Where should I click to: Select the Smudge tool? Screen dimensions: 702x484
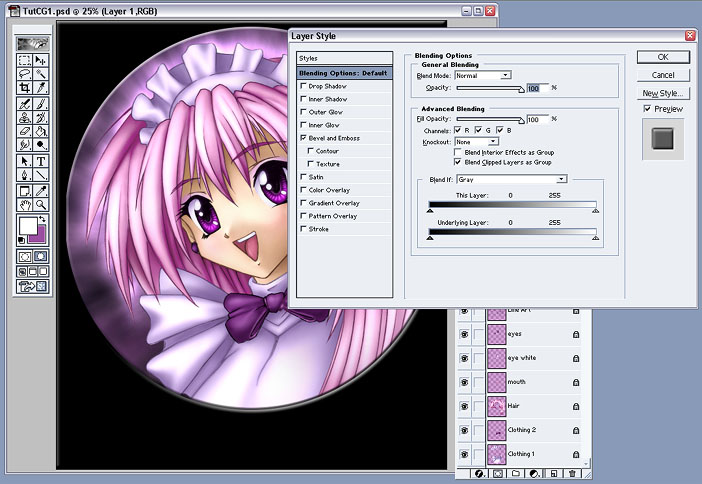(24, 145)
